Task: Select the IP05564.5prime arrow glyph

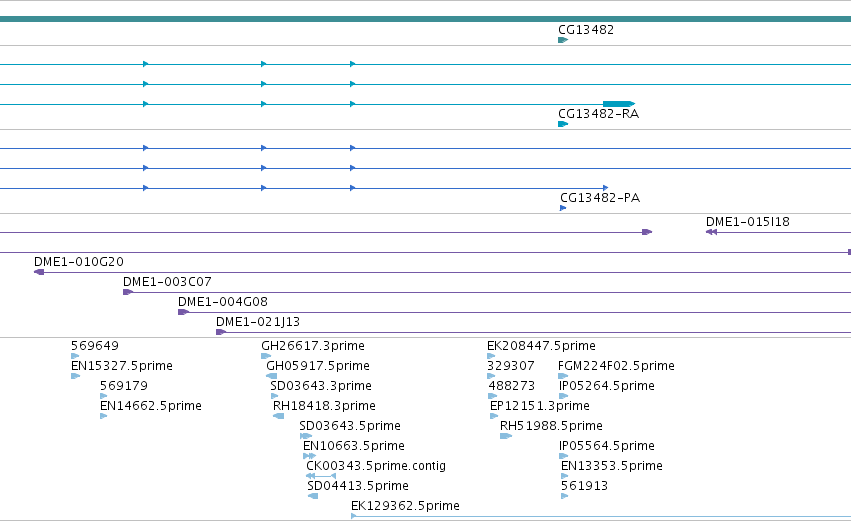Action: [563, 456]
